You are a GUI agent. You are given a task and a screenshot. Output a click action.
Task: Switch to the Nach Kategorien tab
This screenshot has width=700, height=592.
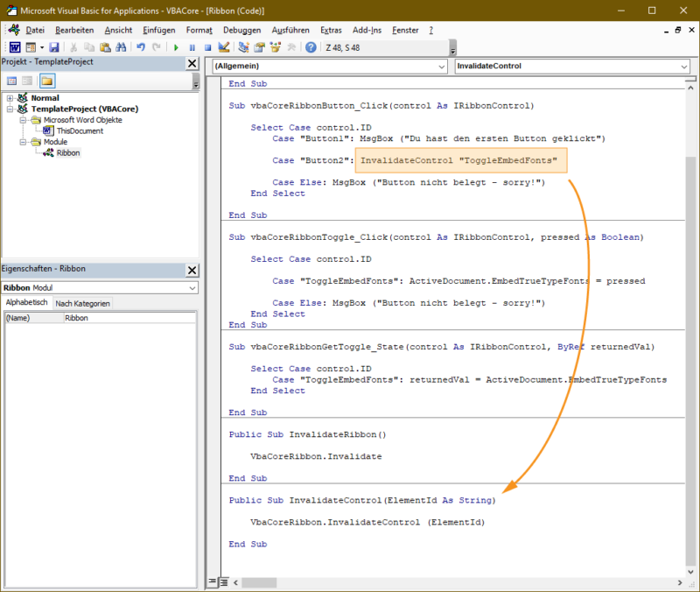coord(80,300)
